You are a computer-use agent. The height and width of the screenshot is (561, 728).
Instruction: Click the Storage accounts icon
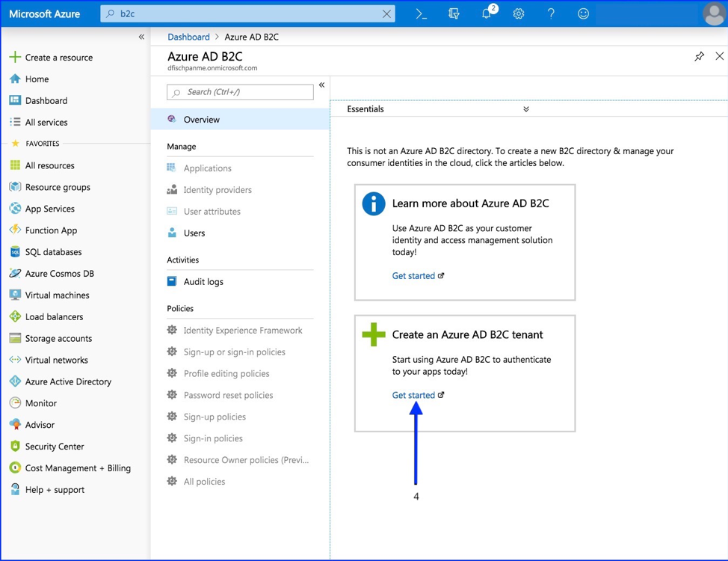click(x=15, y=338)
